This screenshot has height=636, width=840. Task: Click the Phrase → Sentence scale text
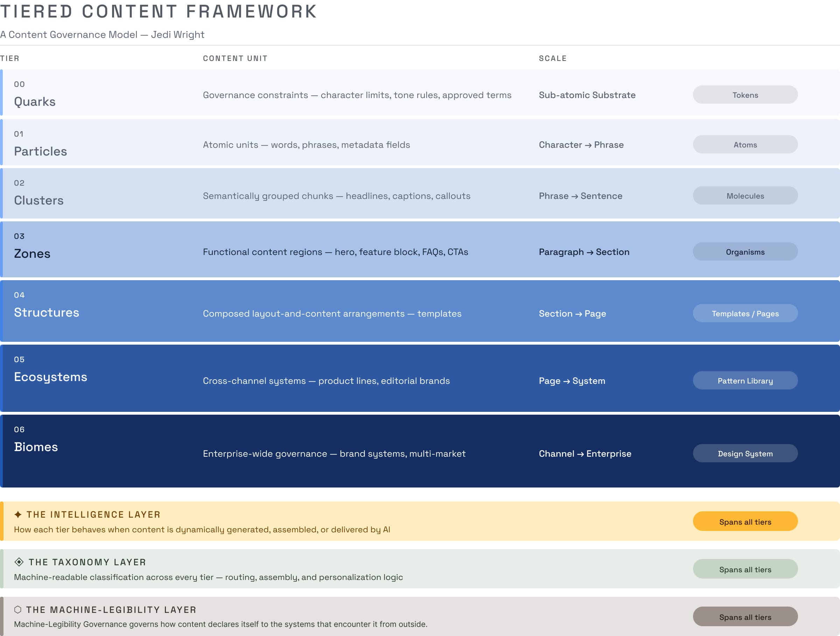(581, 196)
